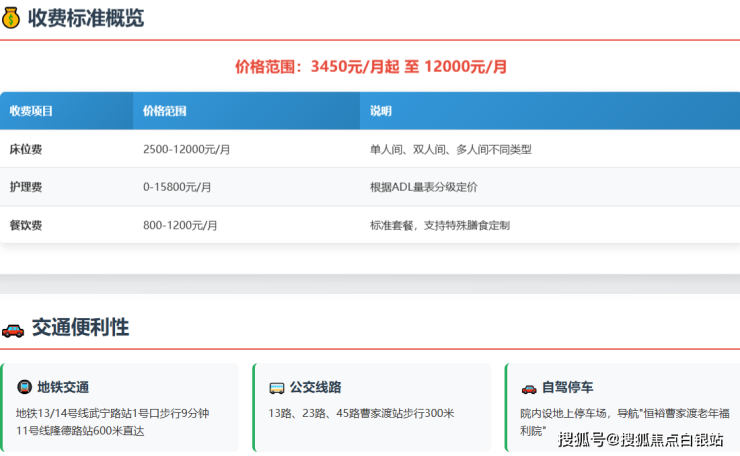Open the 公交线路 card title
Image resolution: width=740 pixels, height=456 pixels.
(316, 387)
